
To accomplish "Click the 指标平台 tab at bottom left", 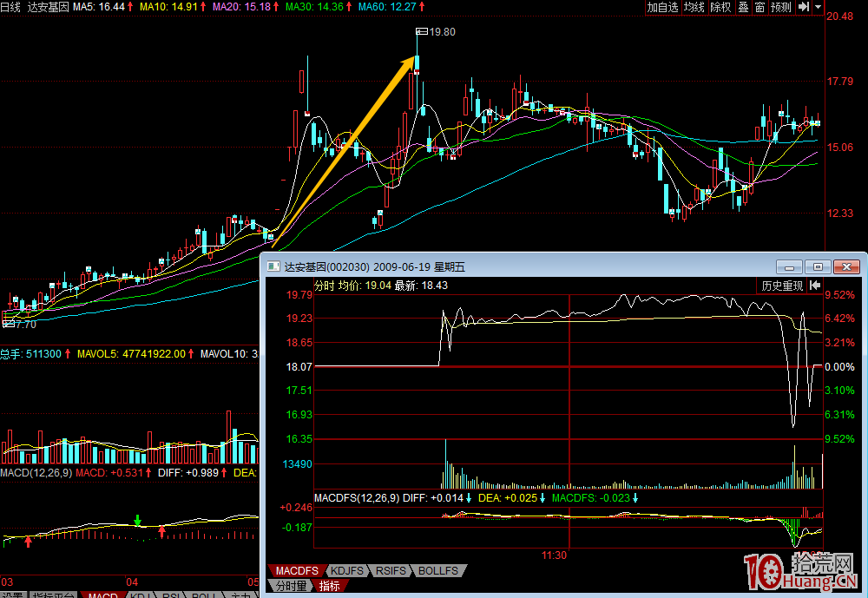I will pos(53,595).
